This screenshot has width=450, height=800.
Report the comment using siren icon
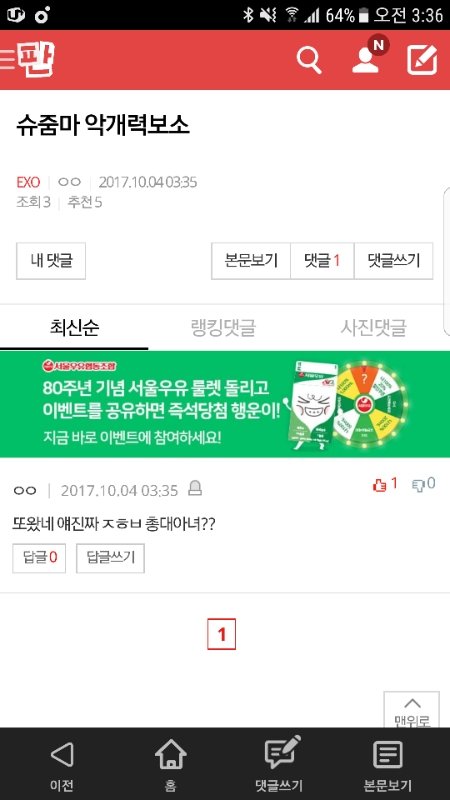(195, 489)
